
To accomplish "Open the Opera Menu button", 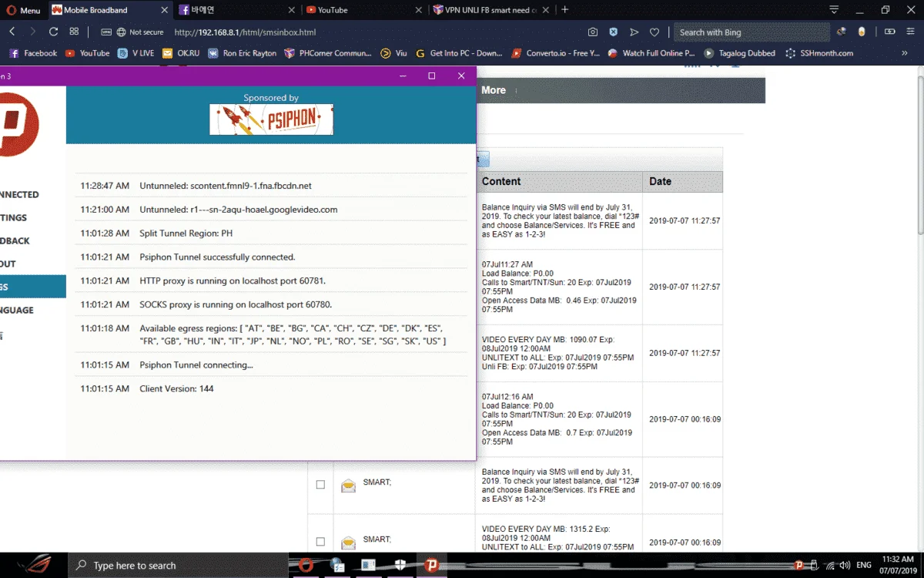I will (x=23, y=10).
